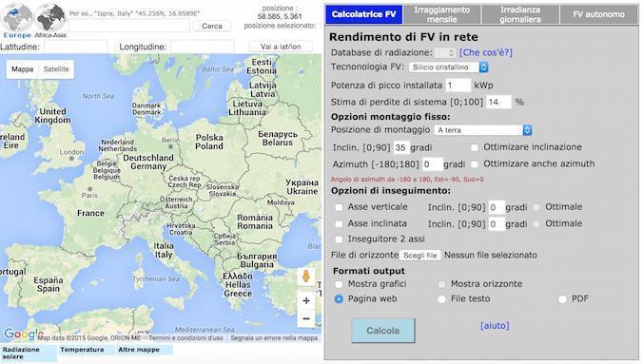Toggle Ottimale for Asse inclinata
Screen dimensions: 643x364
pos(536,223)
